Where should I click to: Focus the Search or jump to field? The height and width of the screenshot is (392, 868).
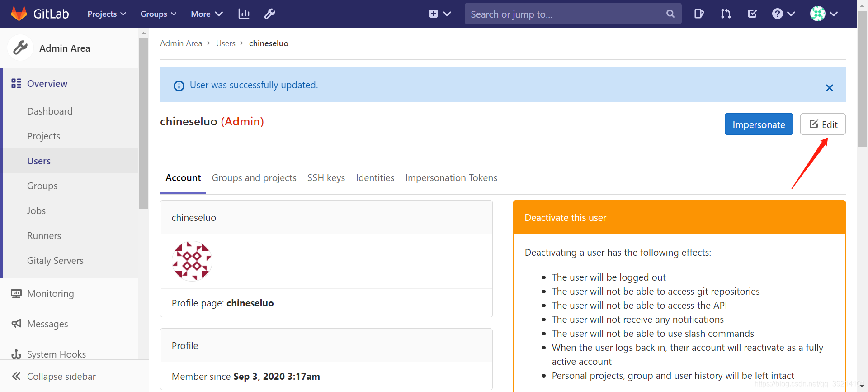coord(573,14)
